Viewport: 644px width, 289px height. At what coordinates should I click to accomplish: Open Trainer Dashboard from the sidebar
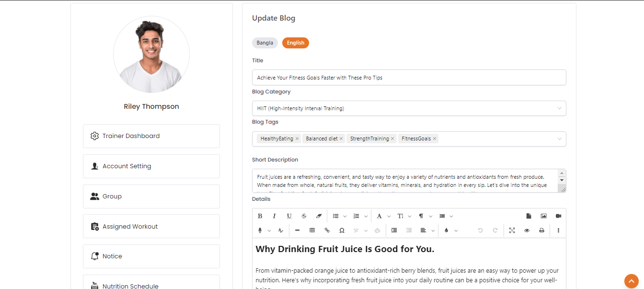click(x=151, y=136)
